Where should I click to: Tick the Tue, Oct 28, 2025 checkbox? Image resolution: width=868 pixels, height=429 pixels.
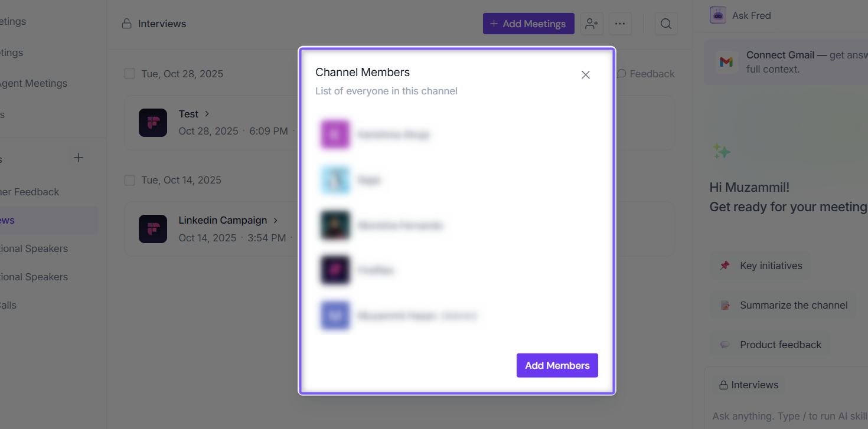tap(129, 74)
